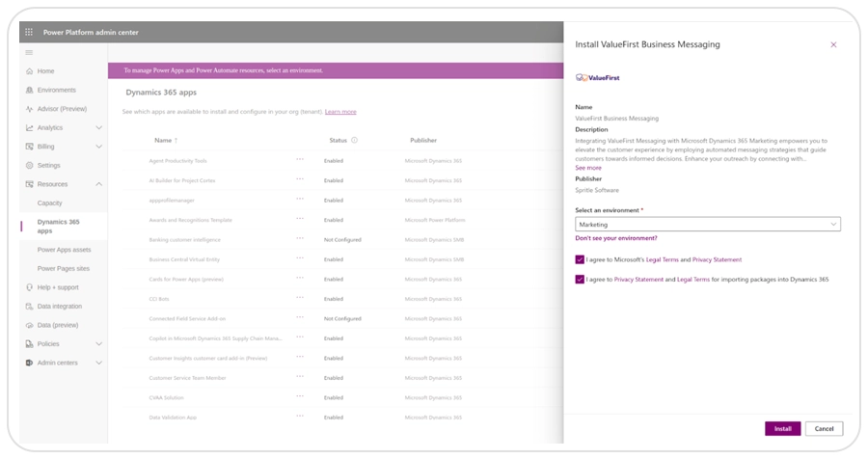
Task: Open Power Pages sites in sidebar
Action: tap(63, 268)
